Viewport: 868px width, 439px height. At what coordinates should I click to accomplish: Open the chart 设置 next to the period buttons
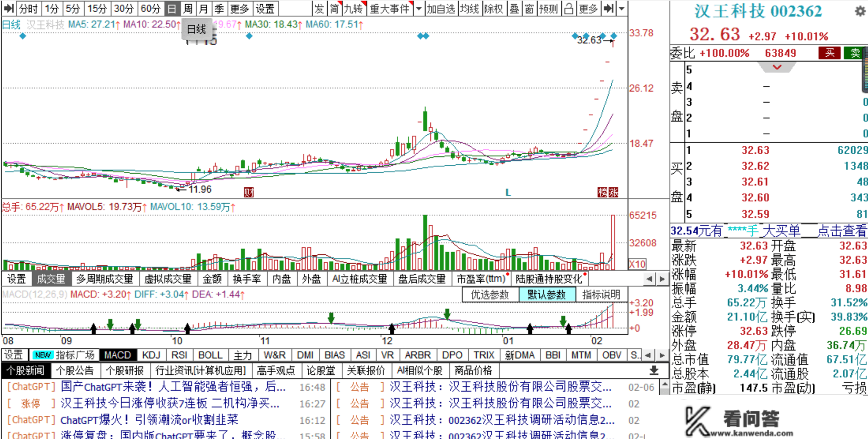pyautogui.click(x=265, y=8)
